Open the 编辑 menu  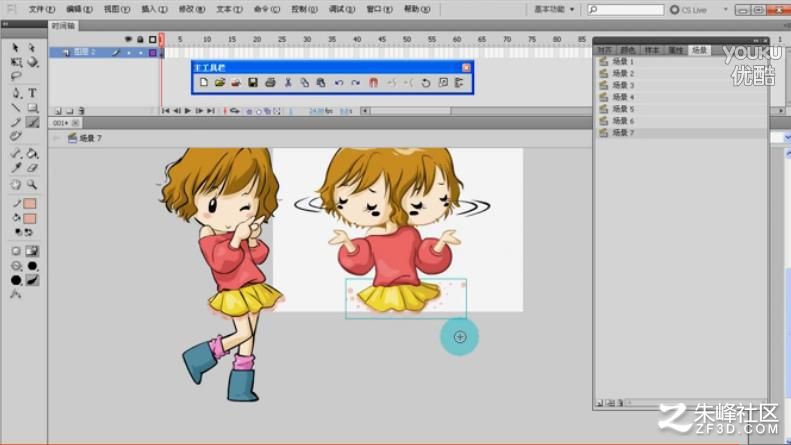pyautogui.click(x=79, y=9)
